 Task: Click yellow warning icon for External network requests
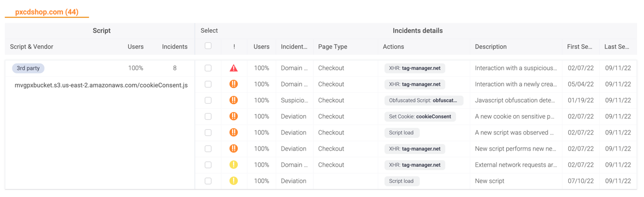point(234,165)
